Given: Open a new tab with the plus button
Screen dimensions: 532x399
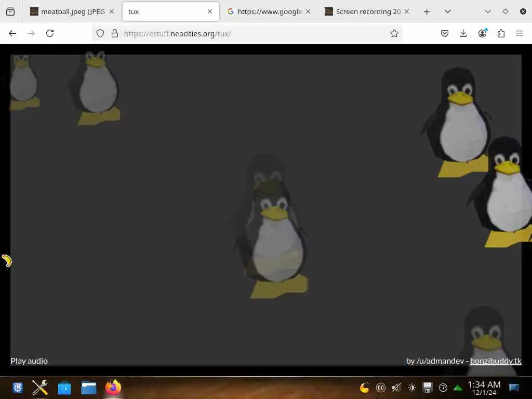Looking at the screenshot, I should click(x=427, y=11).
